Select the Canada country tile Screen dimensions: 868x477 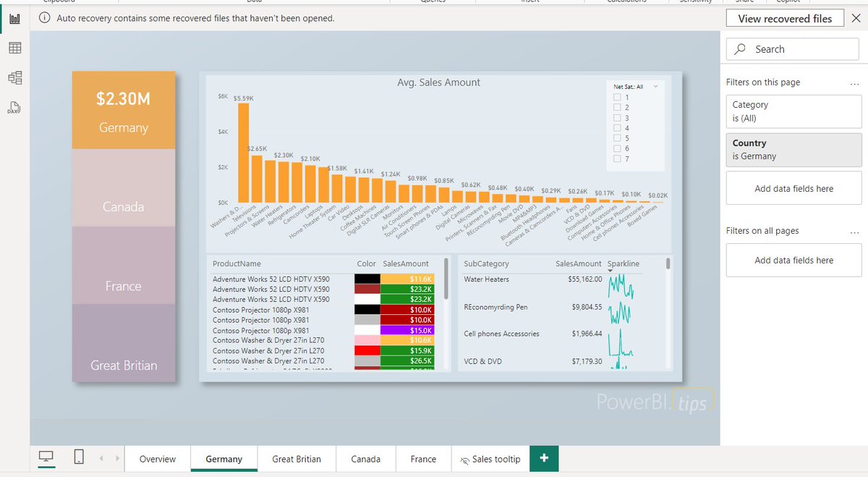[124, 188]
